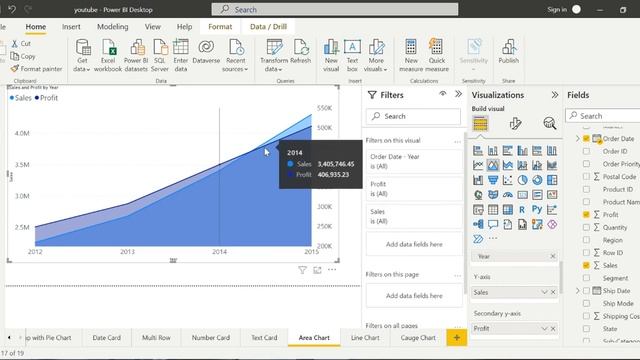Viewport: 640px width, 360px height.
Task: Click the Build visual fields icon
Action: (480, 123)
